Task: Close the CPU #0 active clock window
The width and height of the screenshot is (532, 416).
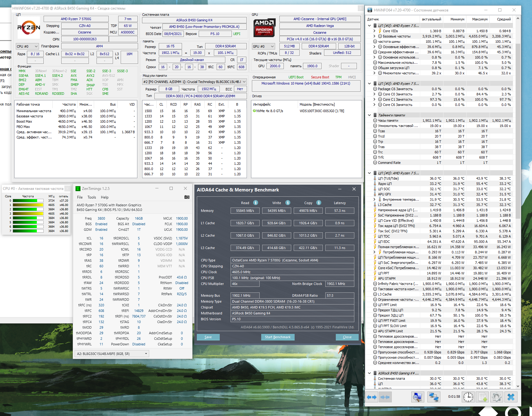Action: pos(67,188)
